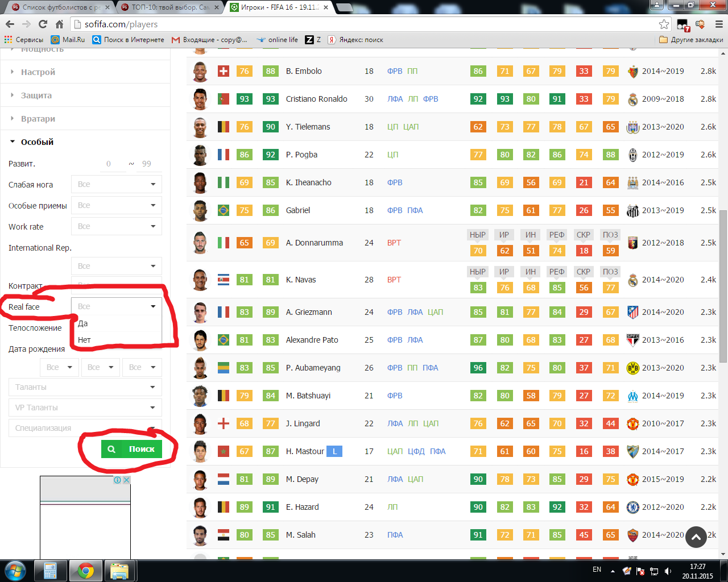Open the International Rep. dropdown
This screenshot has width=728, height=582.
[117, 266]
